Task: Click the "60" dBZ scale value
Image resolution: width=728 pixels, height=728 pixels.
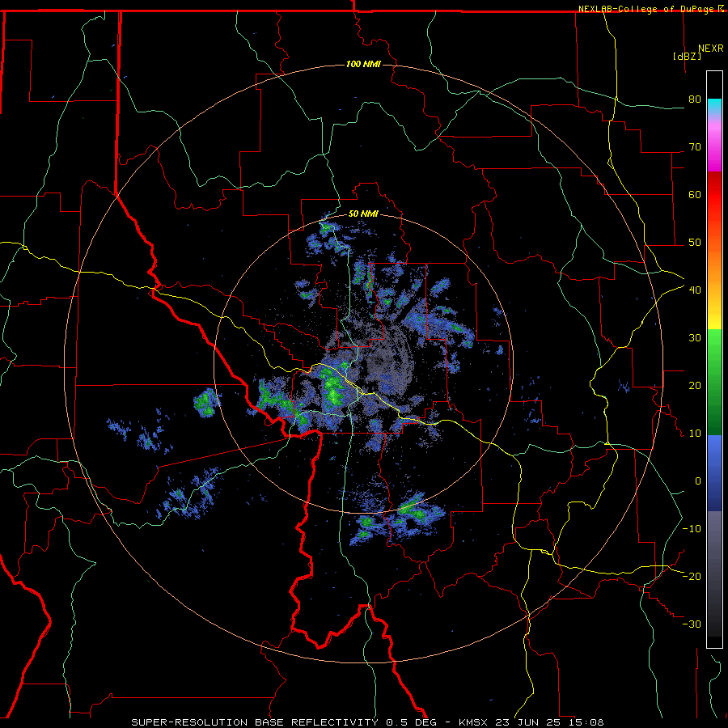Action: pos(695,194)
